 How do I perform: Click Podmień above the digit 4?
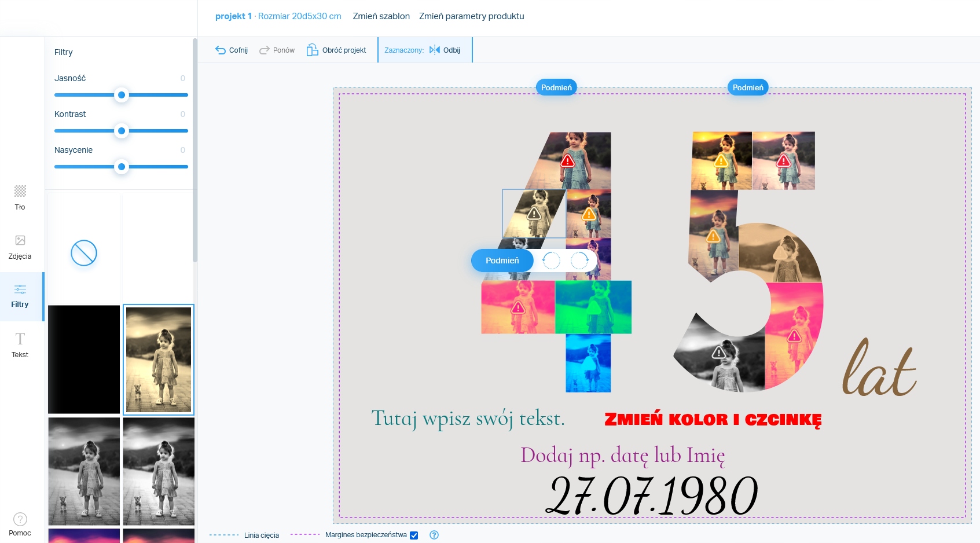pos(556,87)
